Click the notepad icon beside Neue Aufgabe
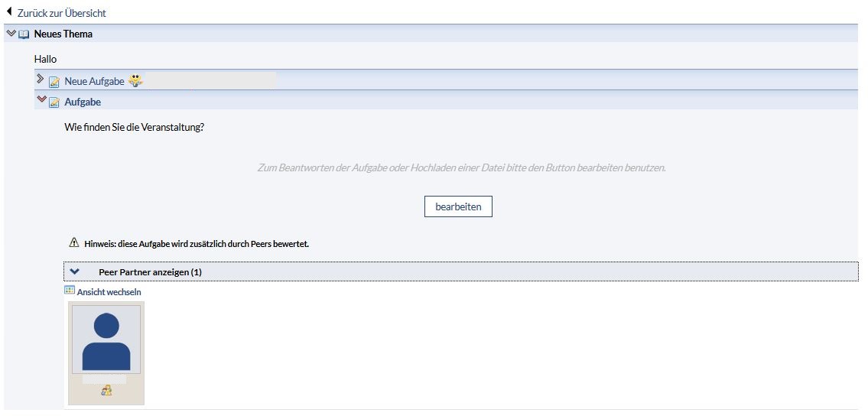This screenshot has height=416, width=868. [x=54, y=82]
